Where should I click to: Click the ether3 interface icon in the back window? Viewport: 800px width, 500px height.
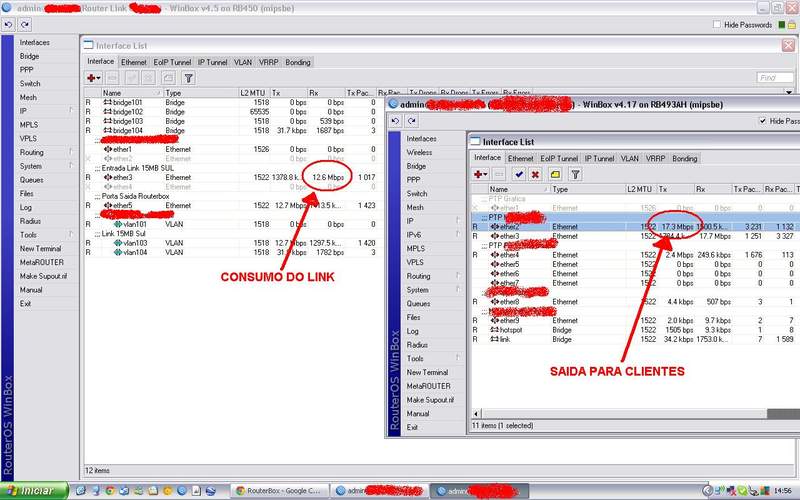[x=108, y=178]
